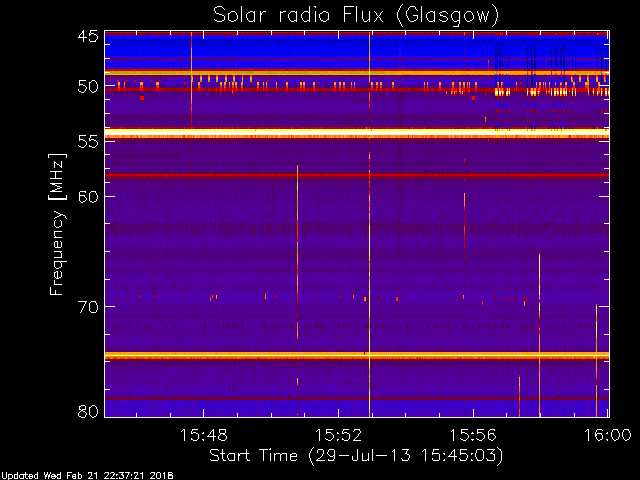640x480 pixels.
Task: Click the 60 frequency tick label
Action: click(88, 196)
